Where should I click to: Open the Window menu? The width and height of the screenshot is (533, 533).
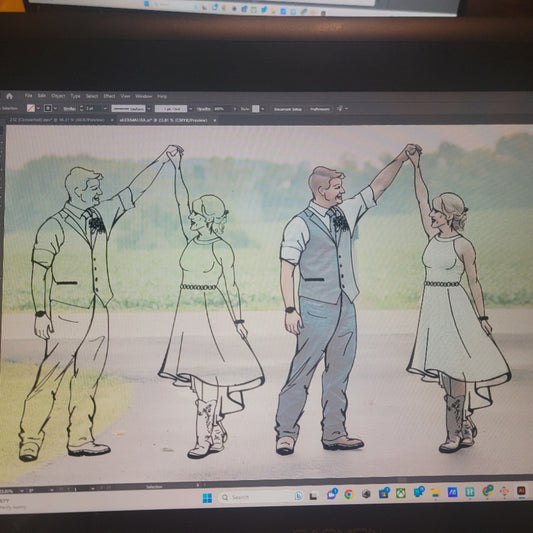tap(143, 96)
